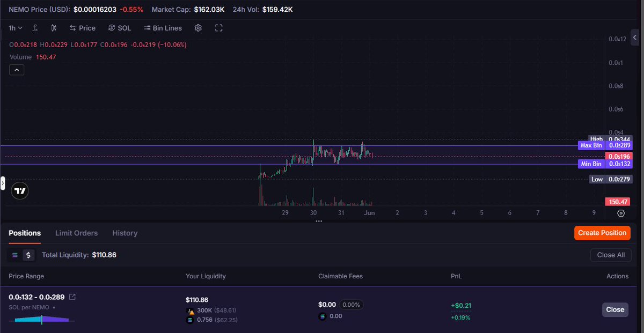This screenshot has width=644, height=333.
Task: Click the 0.00% claimable fees badge
Action: 352,305
